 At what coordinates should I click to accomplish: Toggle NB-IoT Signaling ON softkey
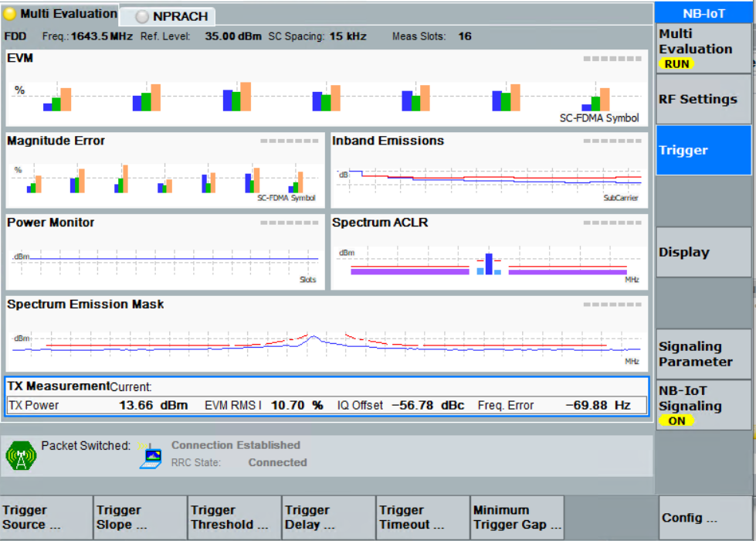pyautogui.click(x=703, y=405)
